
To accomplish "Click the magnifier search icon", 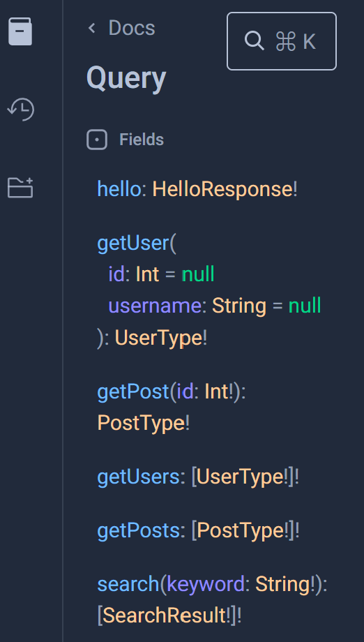I will 254,41.
